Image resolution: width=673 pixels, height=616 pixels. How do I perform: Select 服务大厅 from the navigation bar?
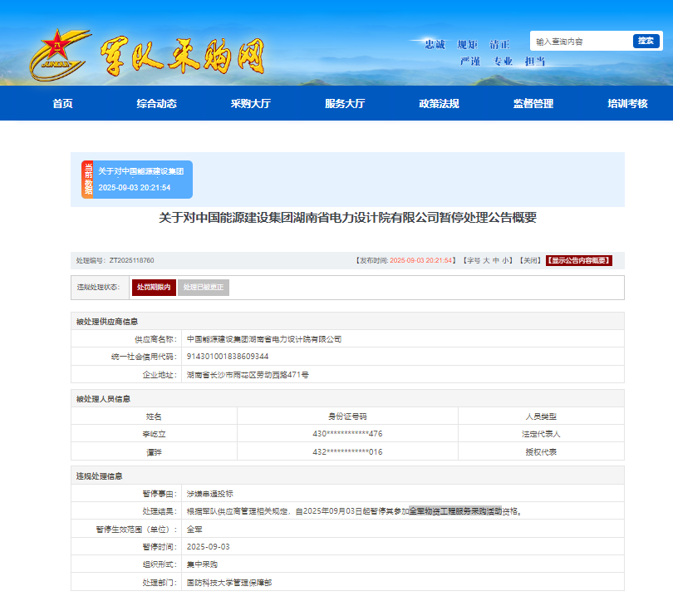pyautogui.click(x=345, y=104)
